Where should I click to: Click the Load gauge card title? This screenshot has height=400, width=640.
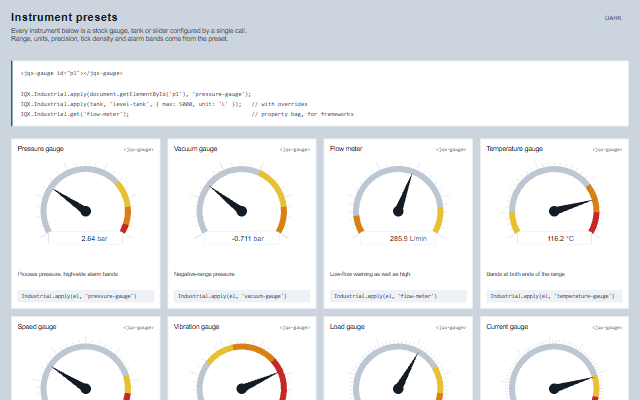(347, 327)
